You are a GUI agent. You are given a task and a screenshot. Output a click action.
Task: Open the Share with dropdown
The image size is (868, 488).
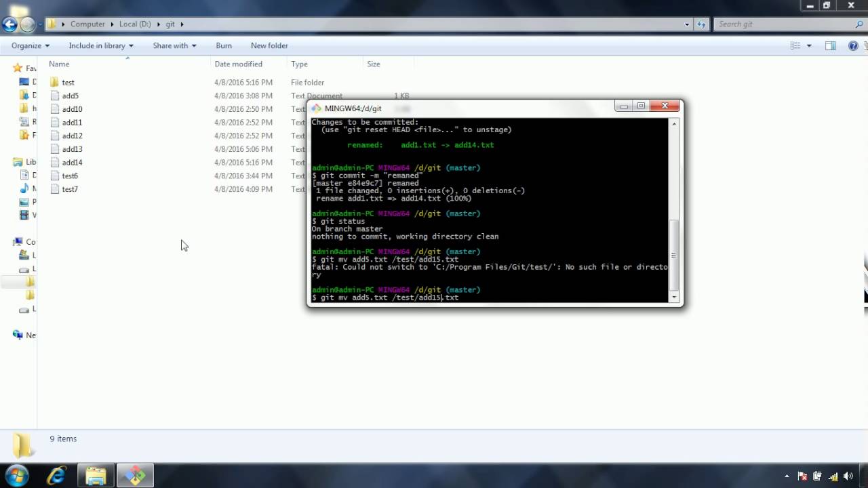pyautogui.click(x=174, y=45)
